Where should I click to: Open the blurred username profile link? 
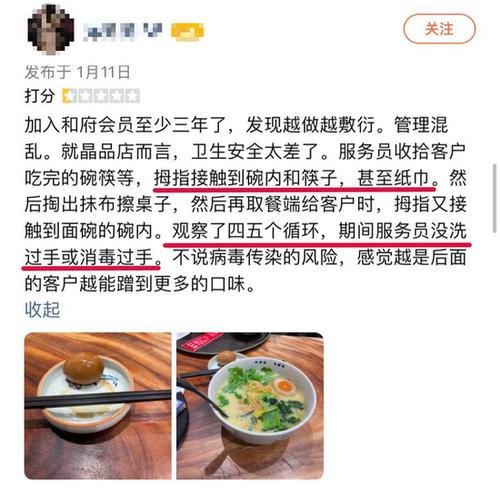point(123,31)
